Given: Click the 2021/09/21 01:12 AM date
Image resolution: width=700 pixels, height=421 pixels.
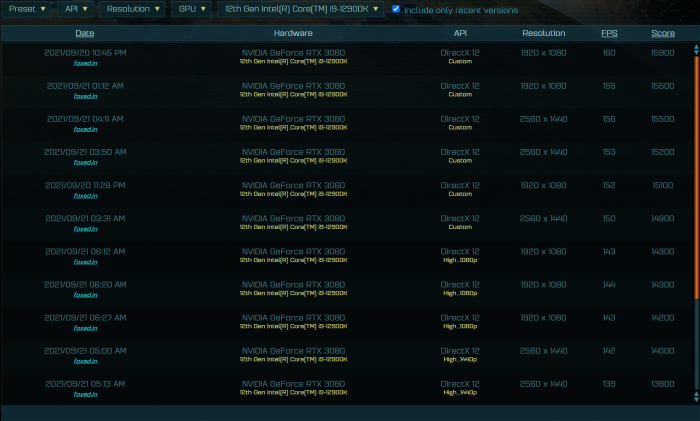Looking at the screenshot, I should coord(85,86).
